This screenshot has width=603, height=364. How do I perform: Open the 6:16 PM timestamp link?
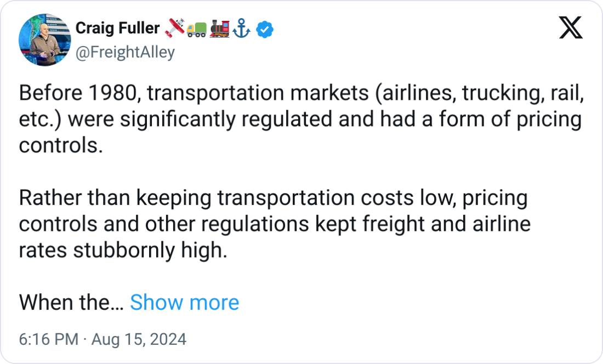pyautogui.click(x=48, y=339)
